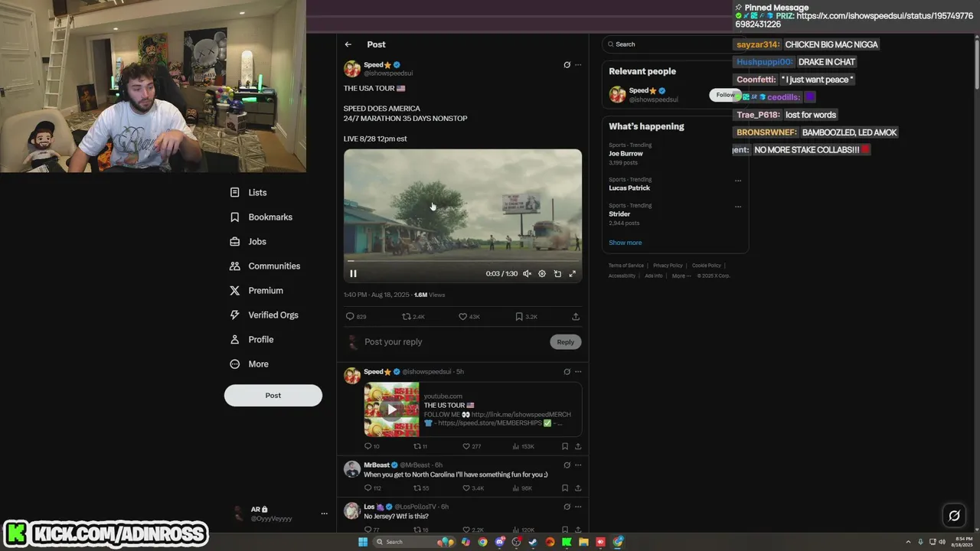
Task: Click the video progress bar
Action: pos(462,261)
